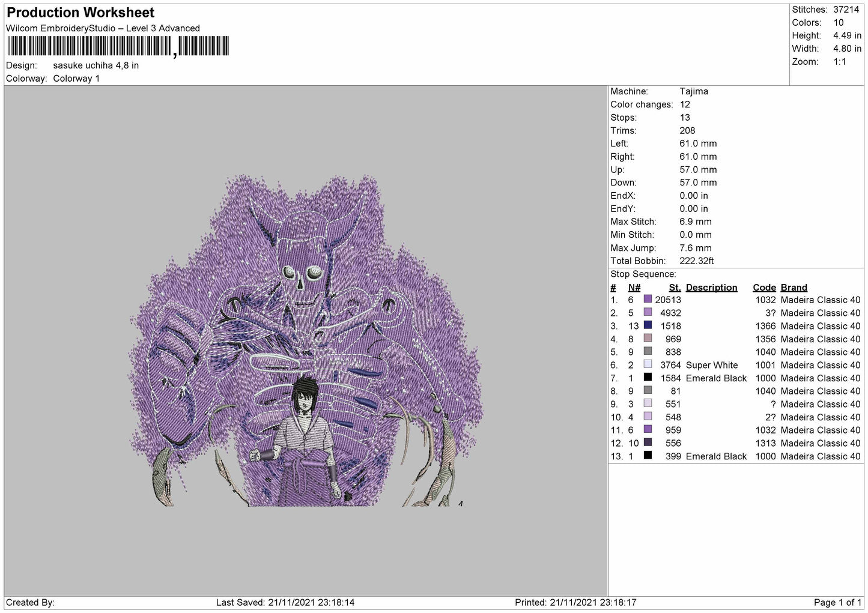Screen dimensions: 868x613
Task: Pick the Super White color swatch
Action: [648, 364]
